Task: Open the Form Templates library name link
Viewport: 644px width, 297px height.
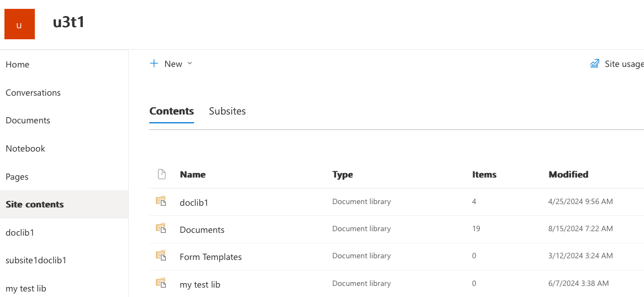Action: coord(211,257)
